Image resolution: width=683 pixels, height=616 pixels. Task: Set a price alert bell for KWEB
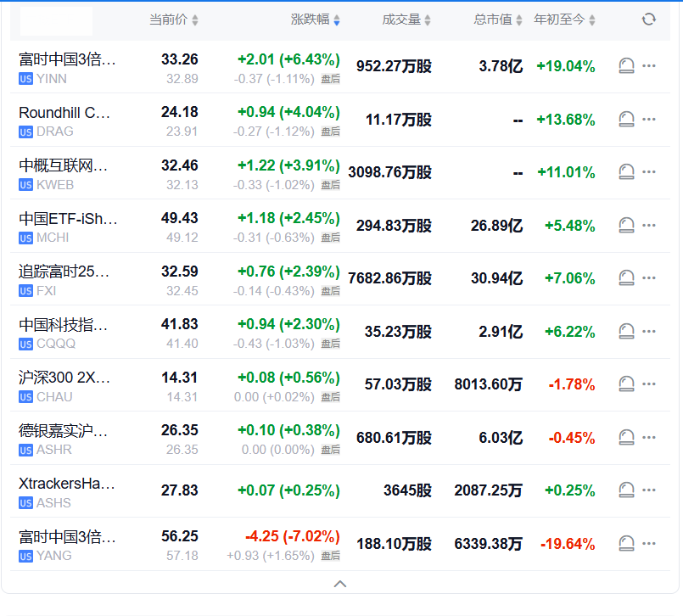(x=626, y=171)
